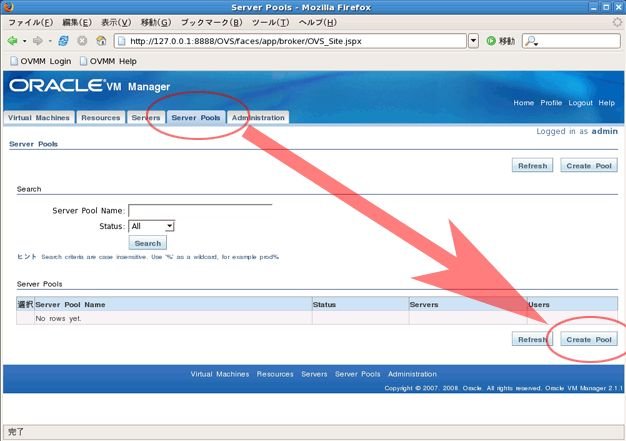Click the browser Forward arrow icon
The width and height of the screenshot is (626, 441).
[38, 41]
